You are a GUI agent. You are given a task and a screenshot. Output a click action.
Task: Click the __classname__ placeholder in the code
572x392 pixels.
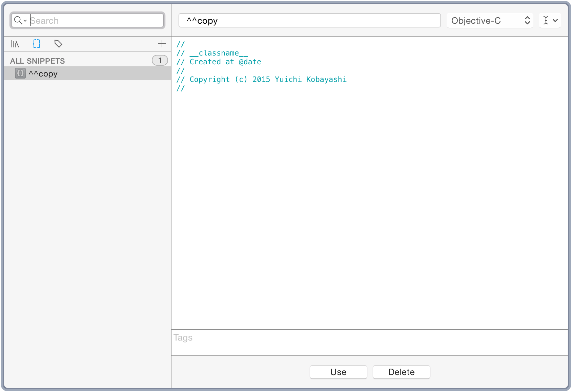219,53
